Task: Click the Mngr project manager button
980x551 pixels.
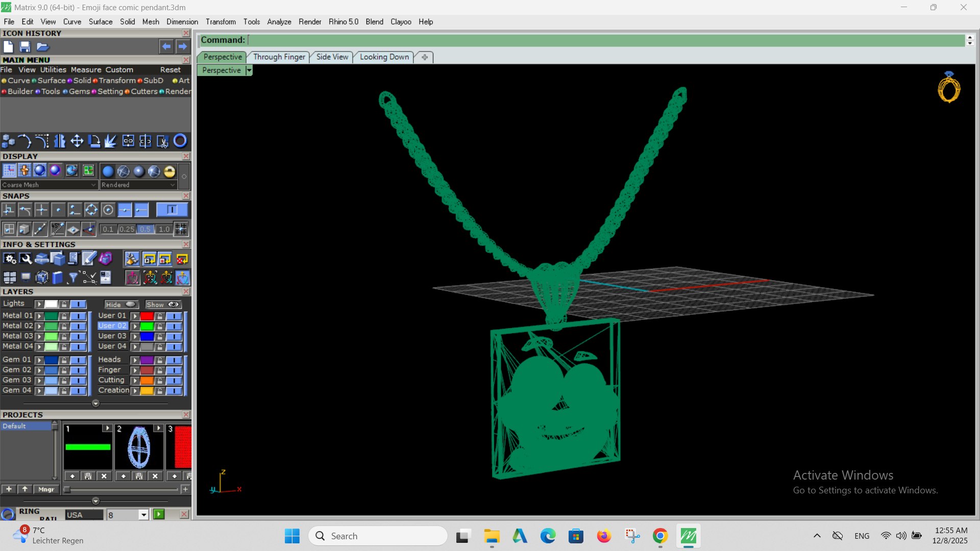Action: [46, 489]
